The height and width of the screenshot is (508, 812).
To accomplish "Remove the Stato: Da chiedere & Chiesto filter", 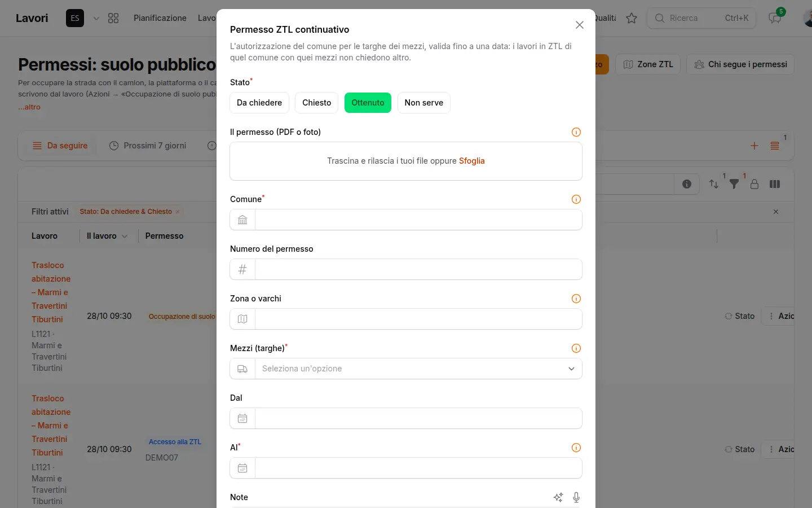I will coord(178,212).
